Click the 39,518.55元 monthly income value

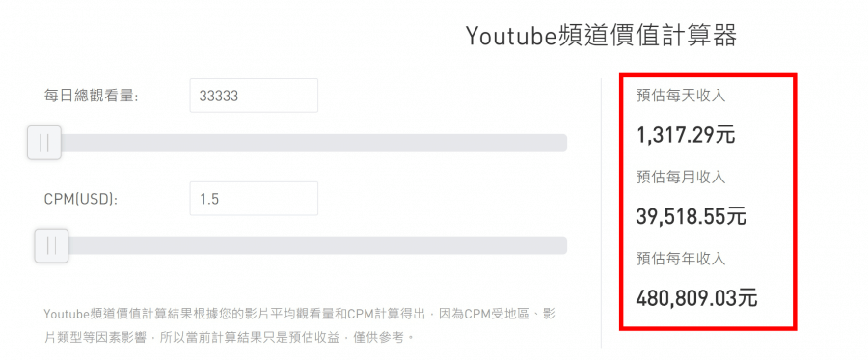[x=691, y=216]
